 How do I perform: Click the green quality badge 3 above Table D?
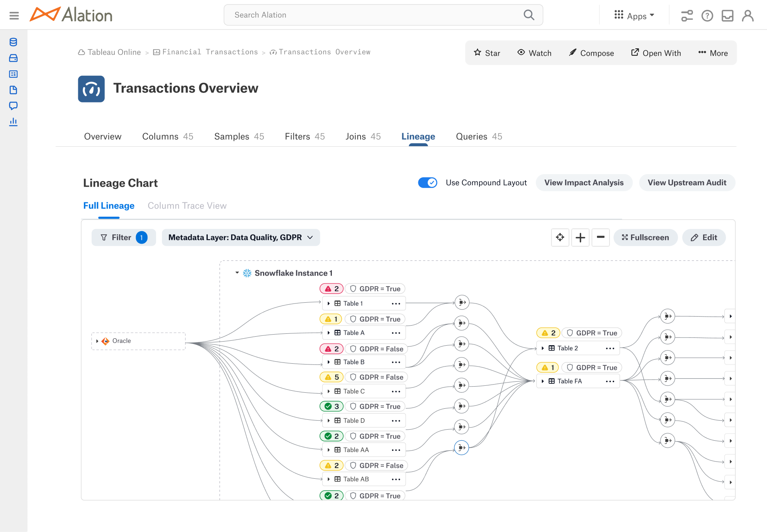point(331,406)
